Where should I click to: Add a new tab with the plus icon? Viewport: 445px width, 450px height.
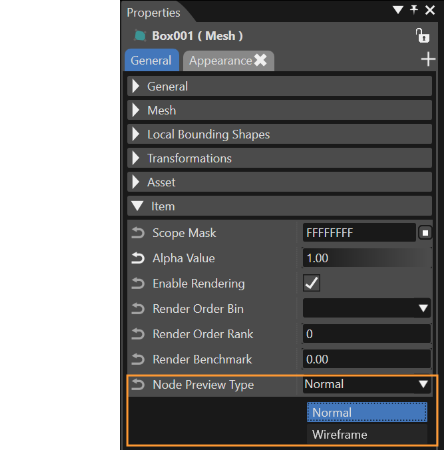[x=428, y=59]
